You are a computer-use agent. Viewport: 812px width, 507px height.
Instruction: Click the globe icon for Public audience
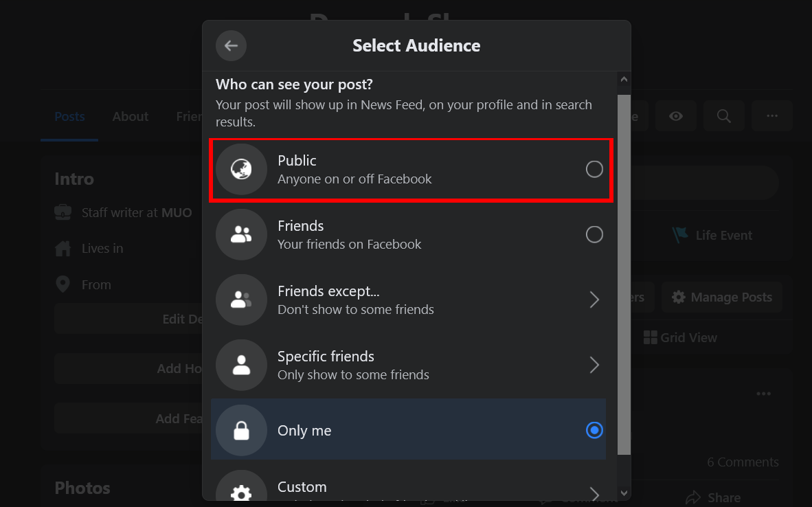tap(241, 168)
